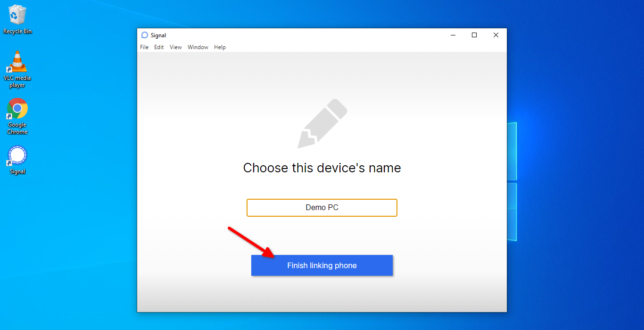
Task: Open the Edit menu
Action: pyautogui.click(x=159, y=47)
